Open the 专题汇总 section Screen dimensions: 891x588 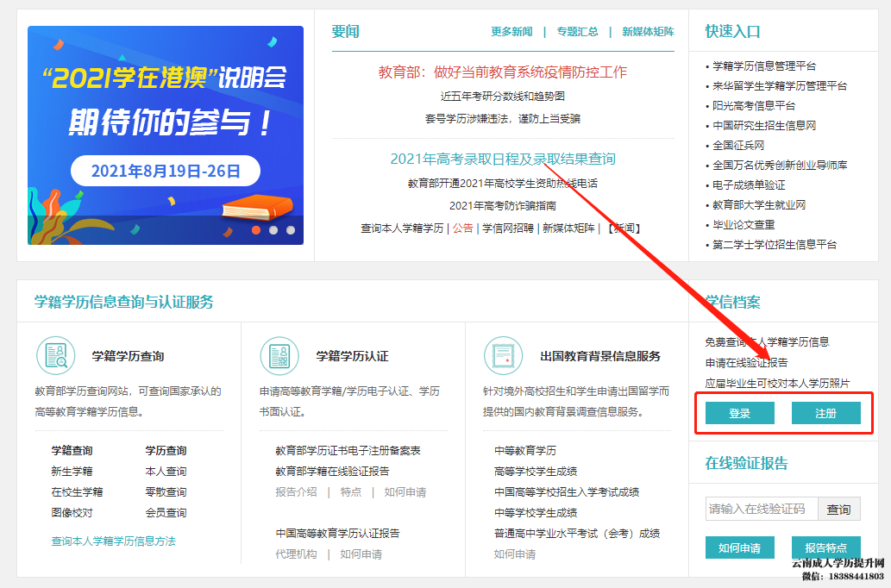tap(577, 30)
